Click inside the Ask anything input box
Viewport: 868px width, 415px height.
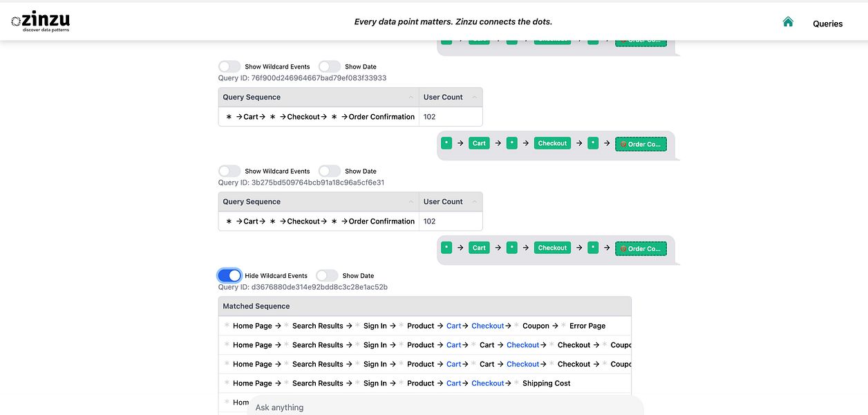[x=445, y=407]
